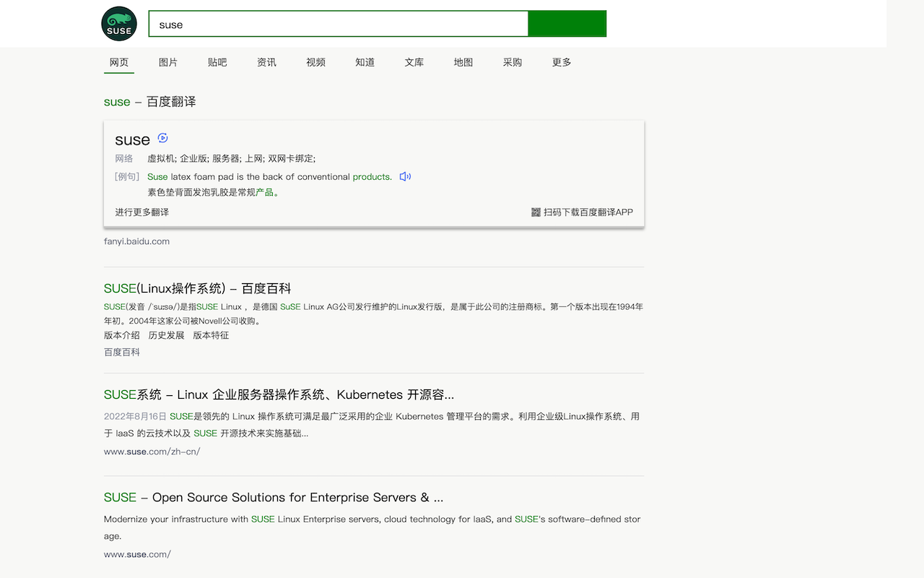Open the SUSE Open Source Solutions result
The width and height of the screenshot is (924, 578).
coord(273,497)
